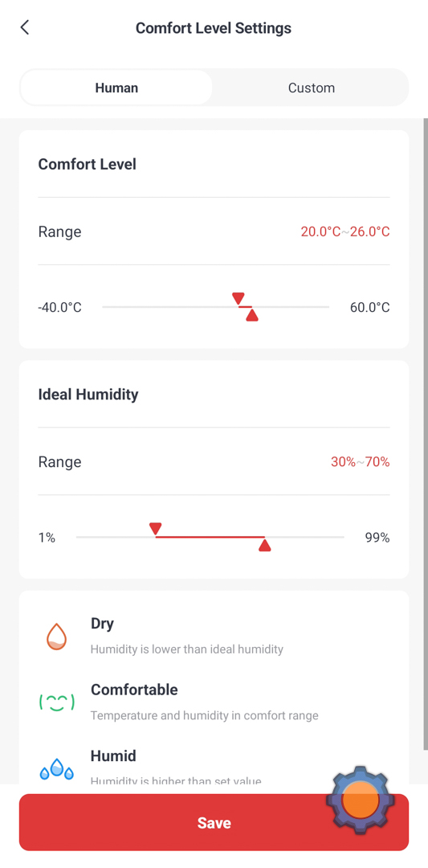The image size is (428, 868).
Task: Switch to the Custom tab
Action: [x=312, y=88]
